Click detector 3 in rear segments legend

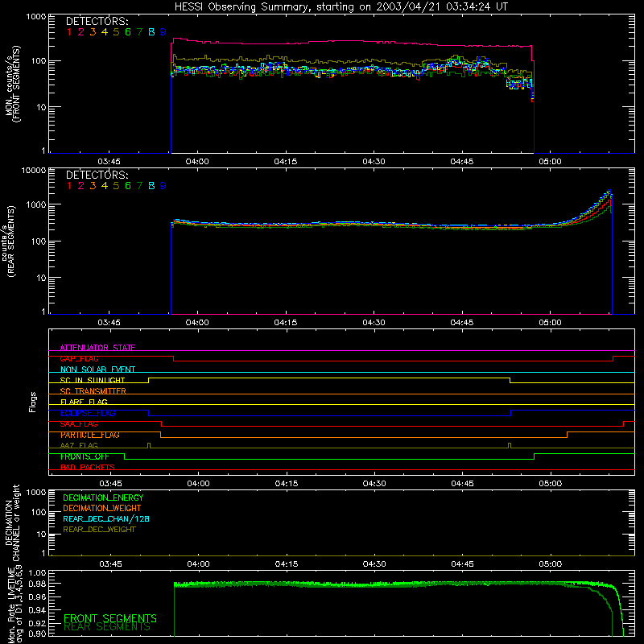(93, 186)
